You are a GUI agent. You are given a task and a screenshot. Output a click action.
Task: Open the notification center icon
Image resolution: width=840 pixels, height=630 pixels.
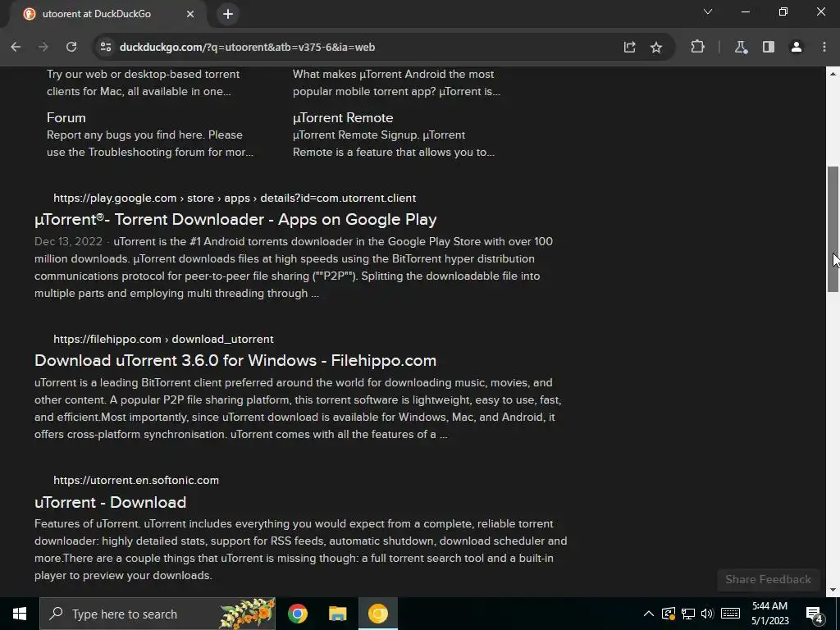click(x=814, y=614)
